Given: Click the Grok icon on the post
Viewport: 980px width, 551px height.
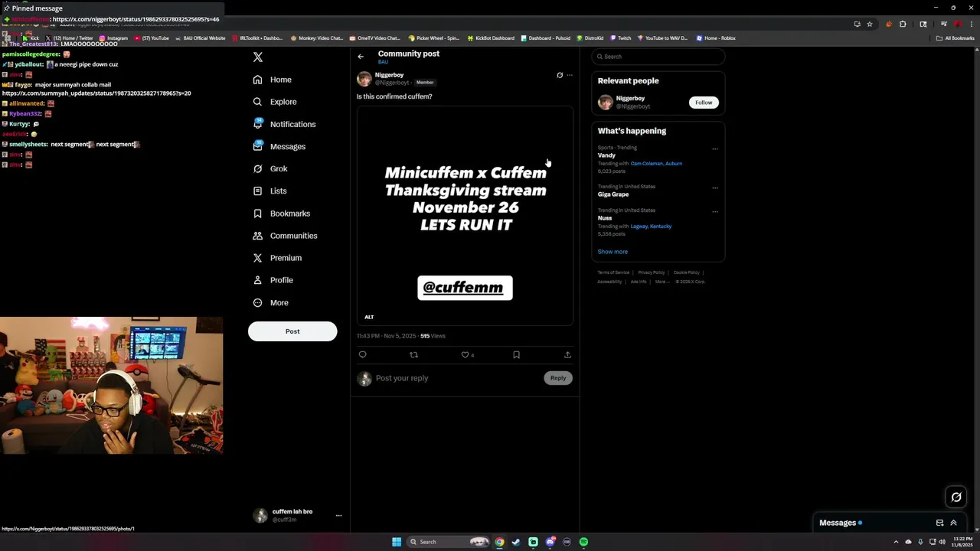Looking at the screenshot, I should coord(560,75).
